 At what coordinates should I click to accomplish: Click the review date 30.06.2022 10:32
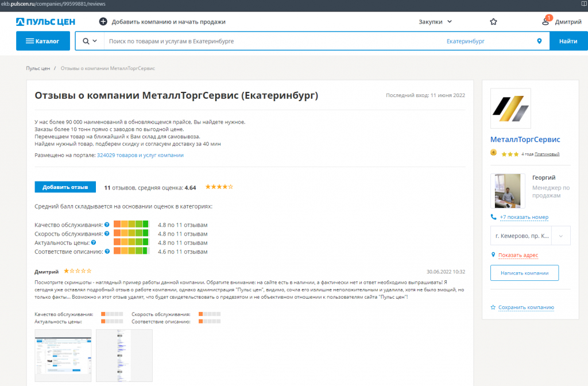tap(446, 272)
